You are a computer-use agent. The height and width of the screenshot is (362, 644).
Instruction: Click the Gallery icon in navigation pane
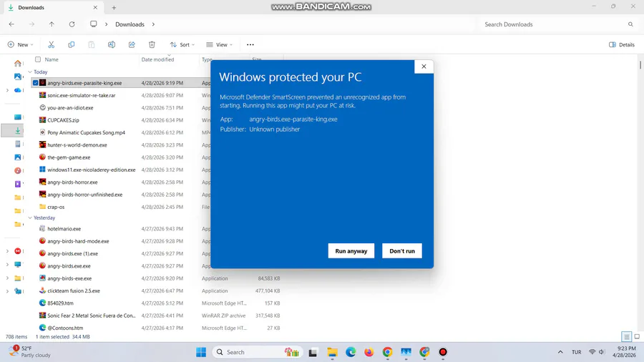pyautogui.click(x=18, y=77)
